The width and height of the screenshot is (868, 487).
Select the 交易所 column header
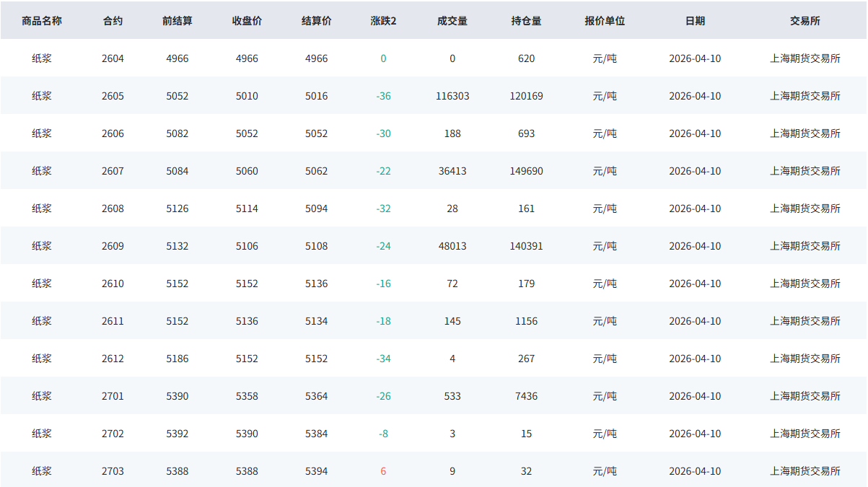[x=805, y=21]
